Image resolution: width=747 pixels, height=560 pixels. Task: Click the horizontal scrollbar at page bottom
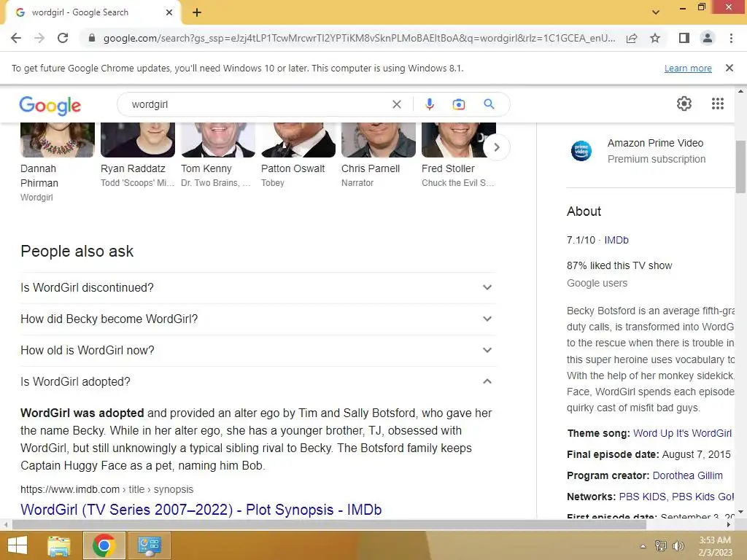(x=329, y=525)
